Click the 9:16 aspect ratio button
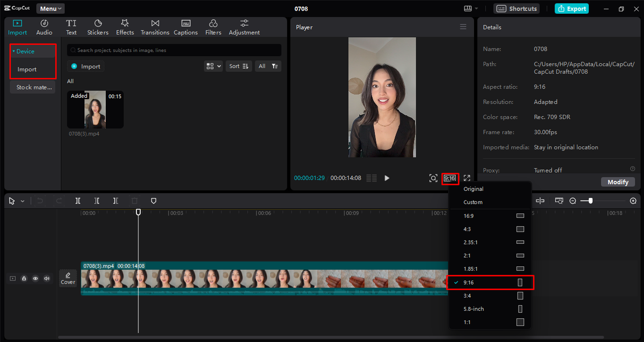 450,178
